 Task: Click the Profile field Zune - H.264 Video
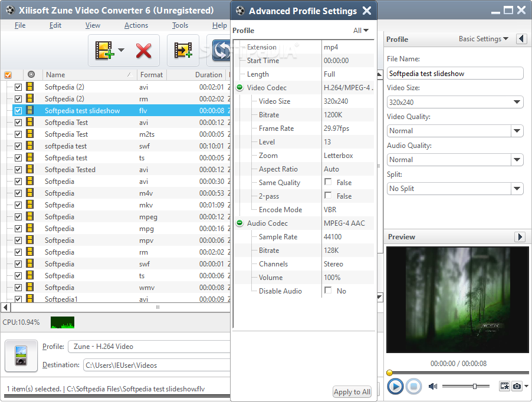click(149, 347)
